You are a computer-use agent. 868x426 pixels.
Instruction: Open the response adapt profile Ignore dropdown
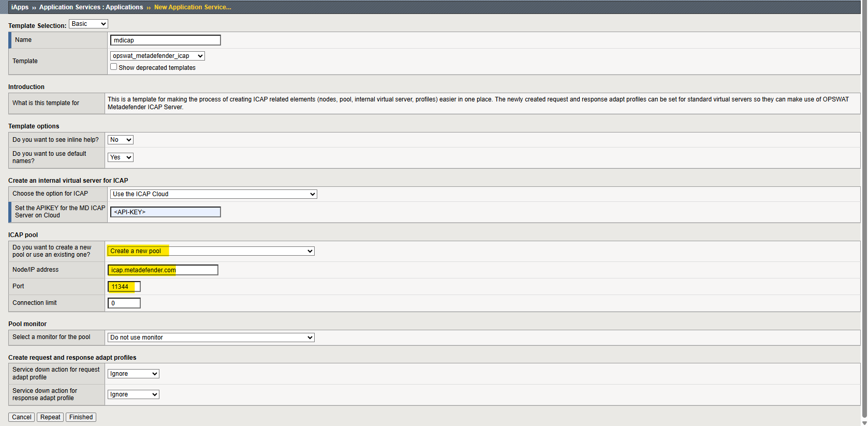[x=133, y=394]
